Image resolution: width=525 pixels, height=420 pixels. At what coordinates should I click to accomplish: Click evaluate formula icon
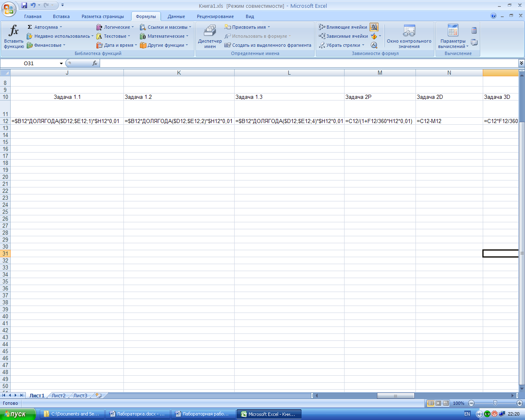[374, 45]
